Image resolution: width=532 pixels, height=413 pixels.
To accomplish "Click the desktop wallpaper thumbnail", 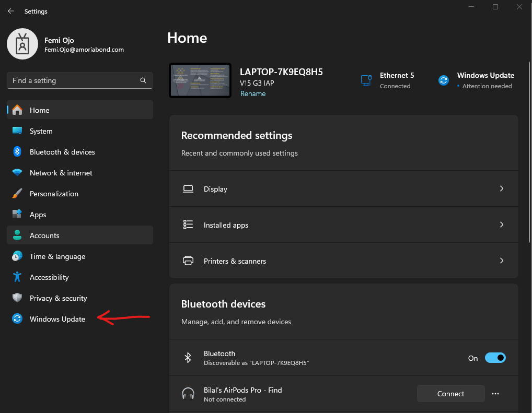I will pos(200,80).
